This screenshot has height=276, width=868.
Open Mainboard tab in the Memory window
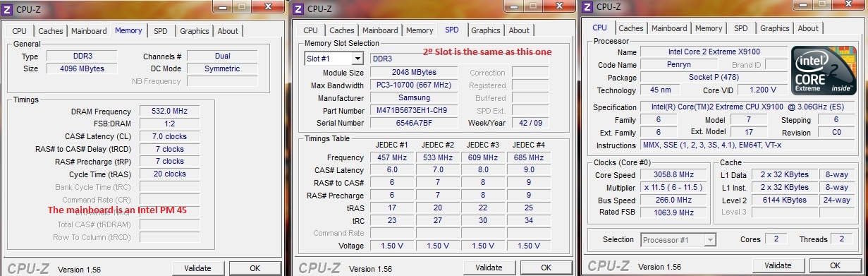pos(89,31)
